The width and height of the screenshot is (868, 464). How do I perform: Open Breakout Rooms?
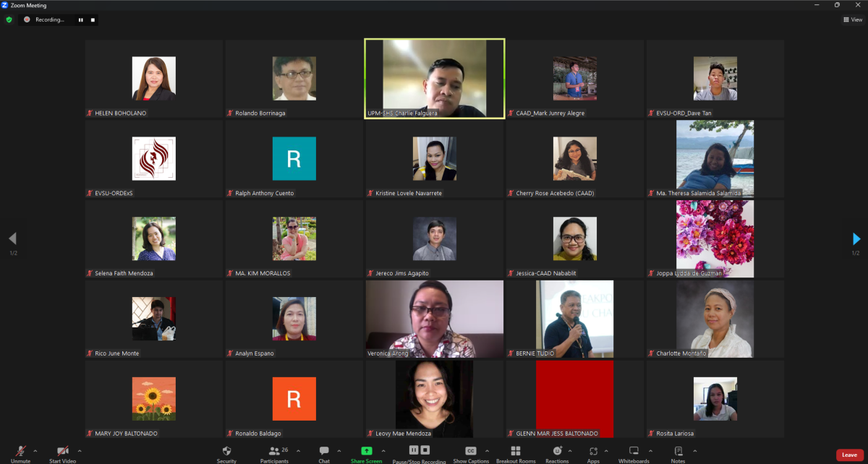(516, 451)
